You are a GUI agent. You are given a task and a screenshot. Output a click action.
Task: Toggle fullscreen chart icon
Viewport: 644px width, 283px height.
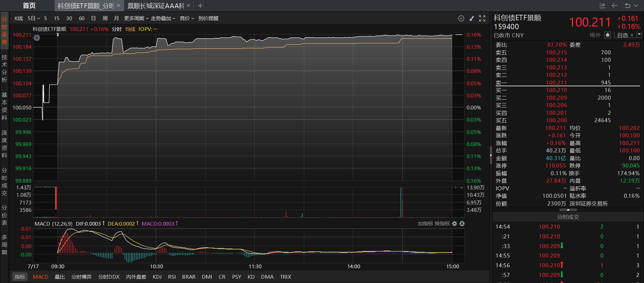coord(482,18)
